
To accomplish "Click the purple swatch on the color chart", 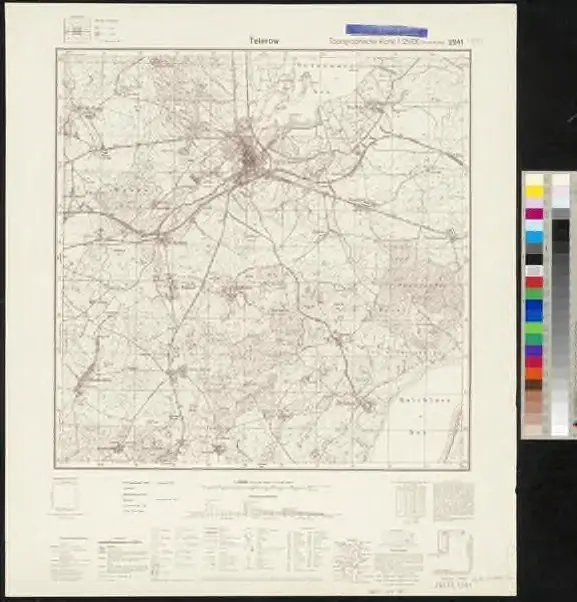I will [x=534, y=351].
